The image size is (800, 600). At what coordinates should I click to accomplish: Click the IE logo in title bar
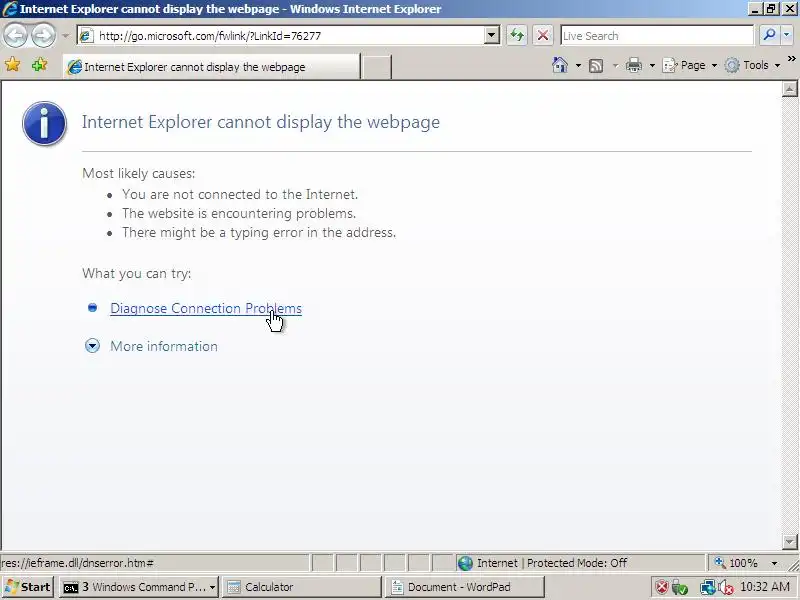(9, 9)
